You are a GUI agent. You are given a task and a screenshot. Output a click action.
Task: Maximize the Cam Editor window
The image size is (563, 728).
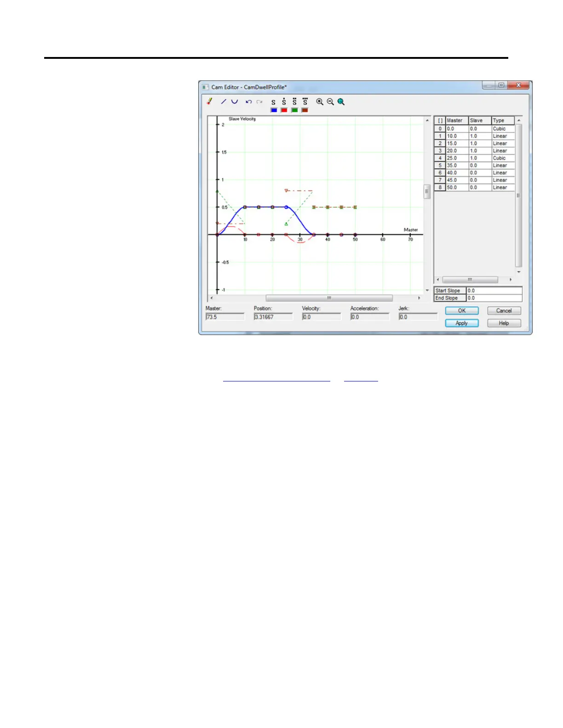pos(501,85)
